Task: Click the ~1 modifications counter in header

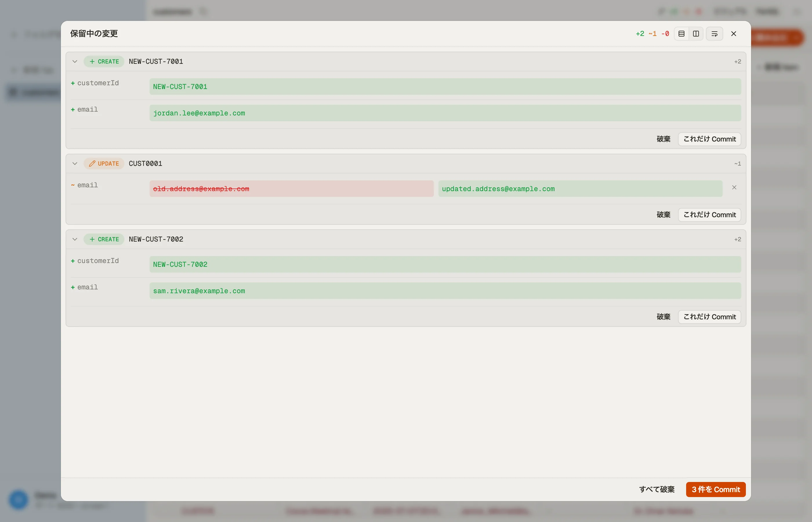Action: tap(652, 34)
